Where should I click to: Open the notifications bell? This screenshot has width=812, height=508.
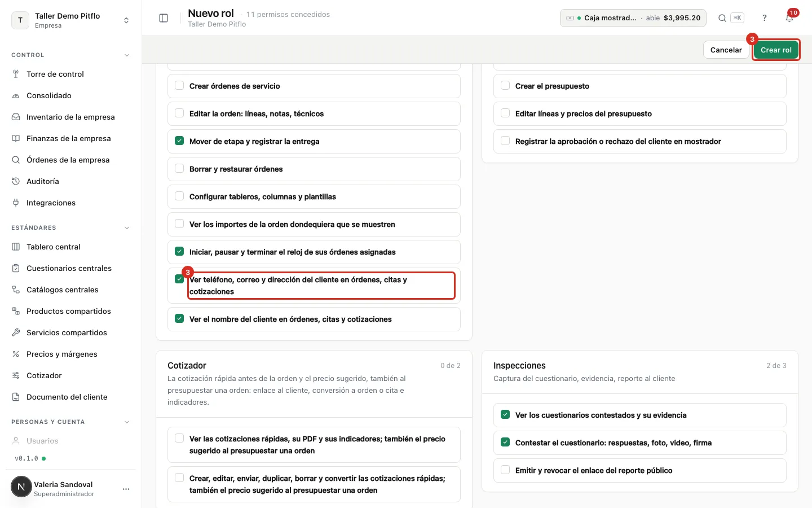[789, 18]
